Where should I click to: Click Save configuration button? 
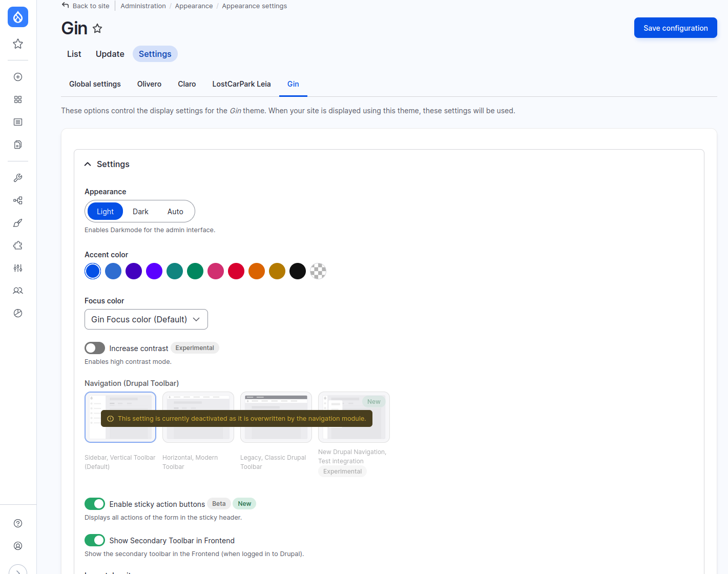pyautogui.click(x=676, y=28)
